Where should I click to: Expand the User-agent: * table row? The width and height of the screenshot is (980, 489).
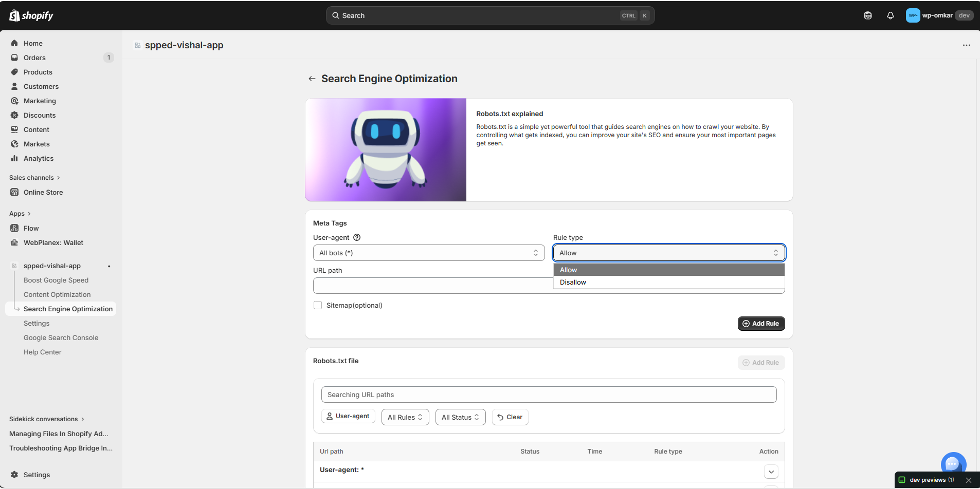[x=771, y=472]
